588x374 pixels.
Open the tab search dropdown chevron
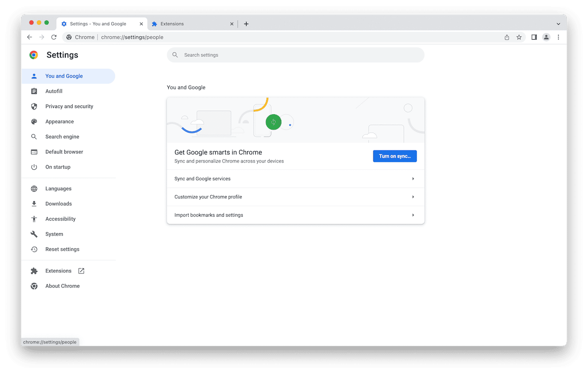click(x=558, y=24)
